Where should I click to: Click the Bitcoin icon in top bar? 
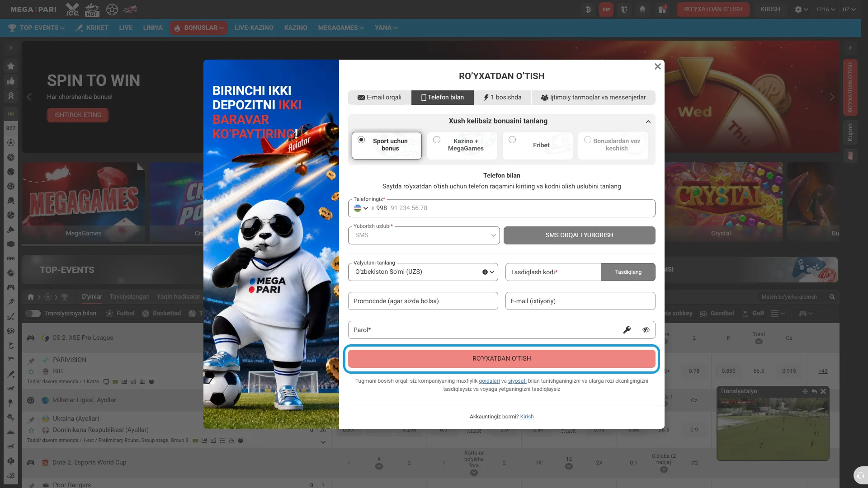pos(588,9)
